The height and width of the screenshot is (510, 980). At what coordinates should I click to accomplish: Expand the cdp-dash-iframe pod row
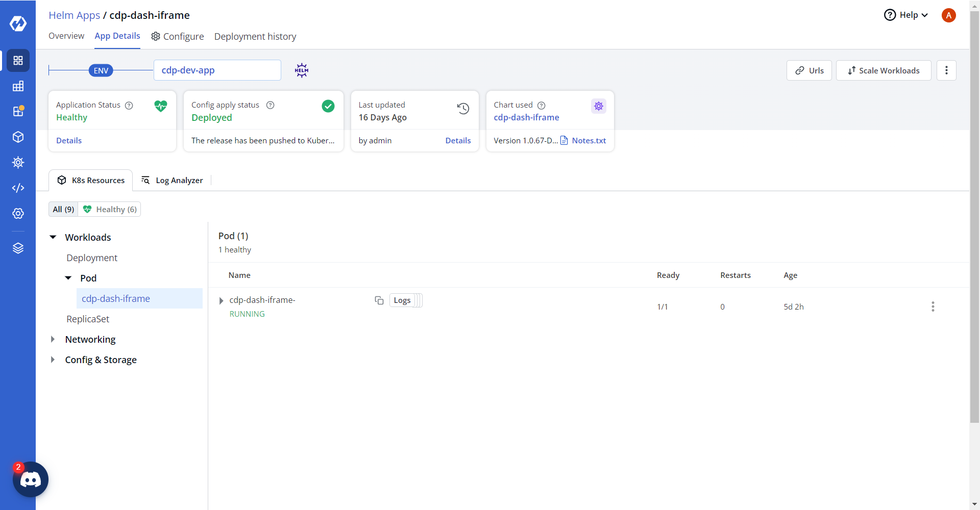coord(221,300)
